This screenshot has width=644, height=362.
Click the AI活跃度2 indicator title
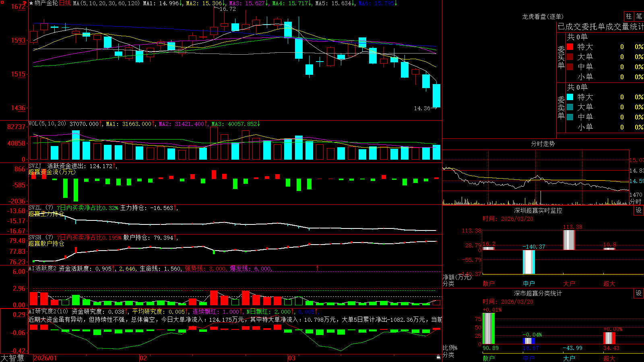point(43,268)
